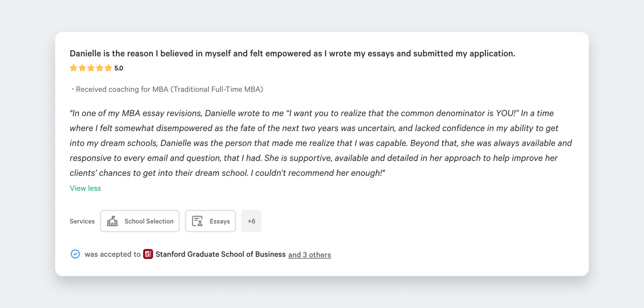Collapse the review with View less
The width and height of the screenshot is (644, 308).
click(x=85, y=188)
